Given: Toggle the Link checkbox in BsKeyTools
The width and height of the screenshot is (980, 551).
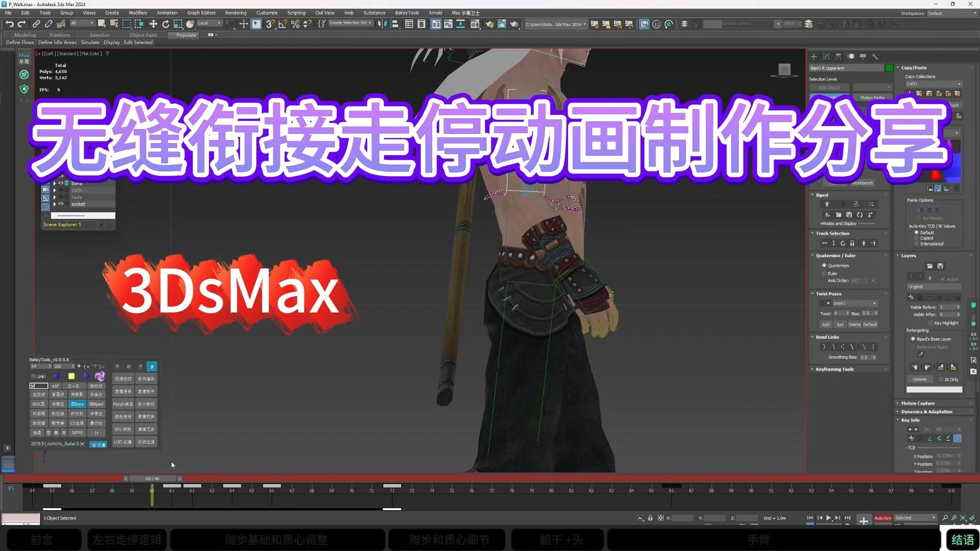Looking at the screenshot, I should pyautogui.click(x=33, y=376).
